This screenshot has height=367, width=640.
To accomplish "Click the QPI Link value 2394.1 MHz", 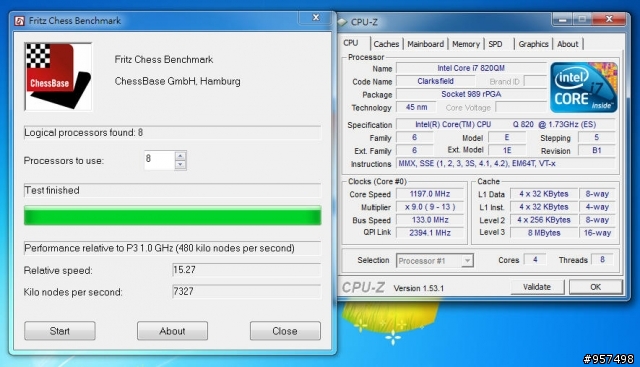I will [430, 233].
